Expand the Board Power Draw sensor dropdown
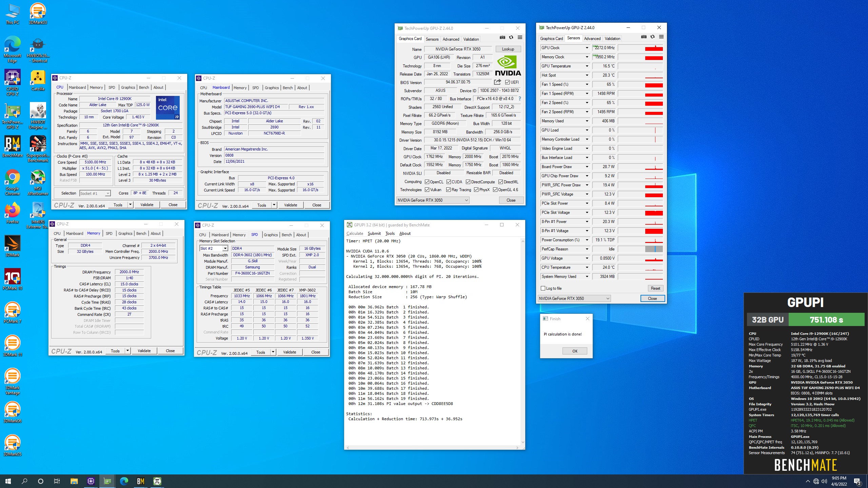868x488 pixels. coord(587,167)
